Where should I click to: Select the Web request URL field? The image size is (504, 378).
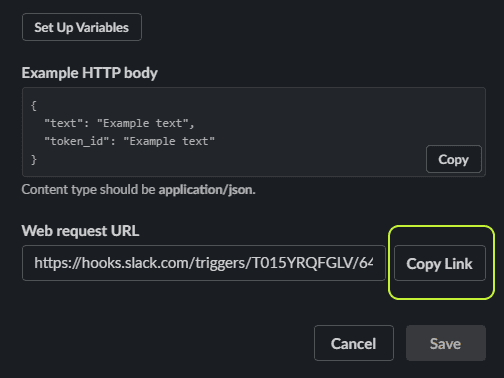click(x=204, y=263)
